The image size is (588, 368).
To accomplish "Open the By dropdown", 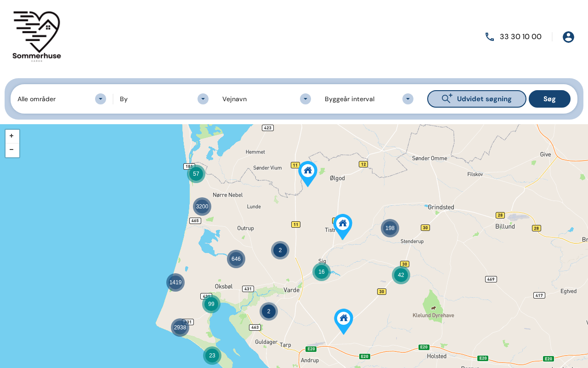I will (x=164, y=99).
